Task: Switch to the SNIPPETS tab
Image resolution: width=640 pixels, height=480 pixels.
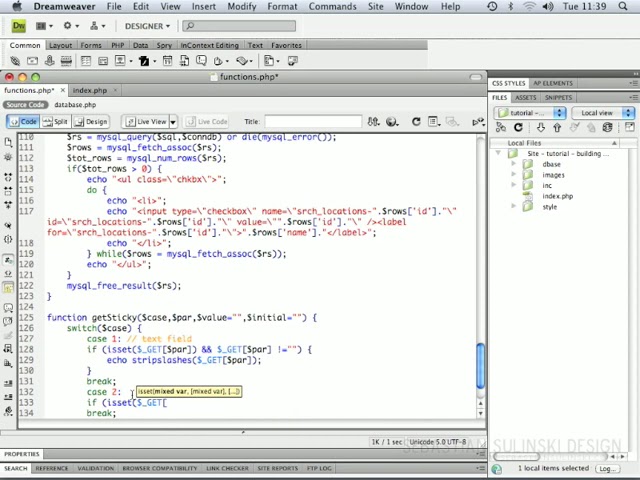Action: click(x=558, y=98)
